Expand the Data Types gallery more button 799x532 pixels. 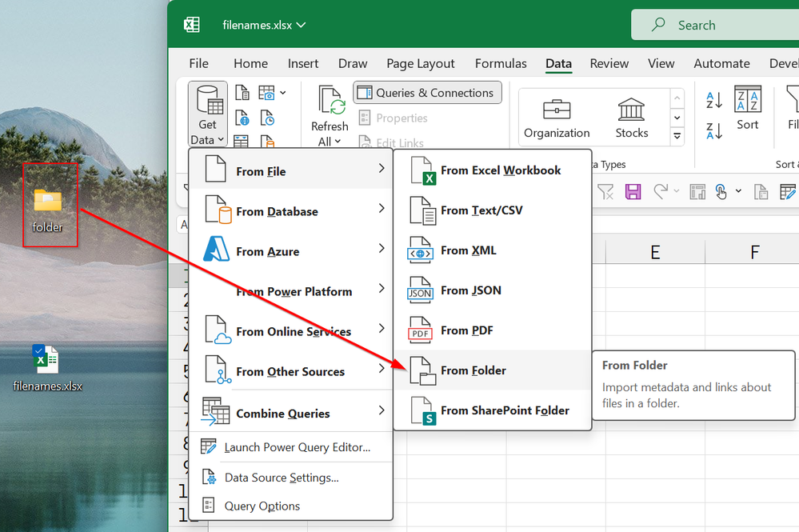click(x=677, y=136)
